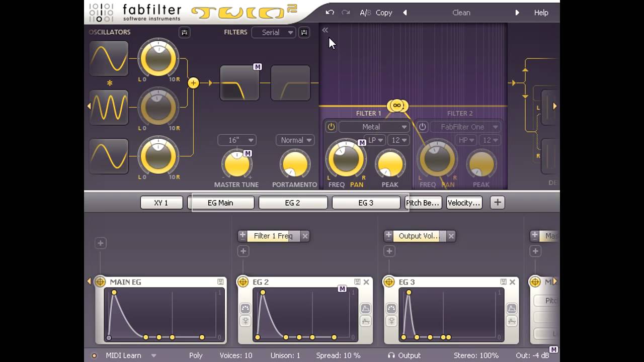Click the Clean preset name

(x=461, y=13)
